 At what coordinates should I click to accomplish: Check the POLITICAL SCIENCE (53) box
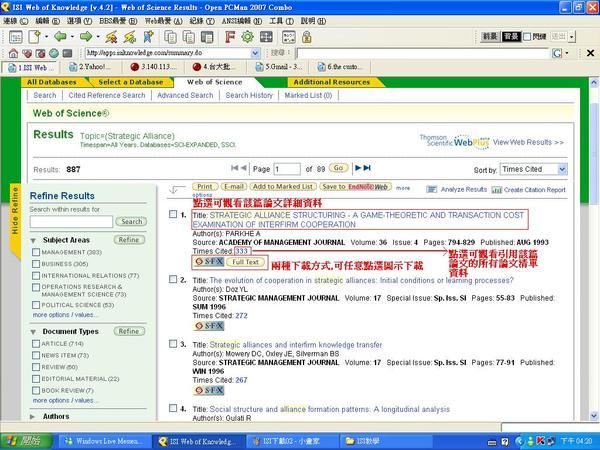[x=36, y=305]
